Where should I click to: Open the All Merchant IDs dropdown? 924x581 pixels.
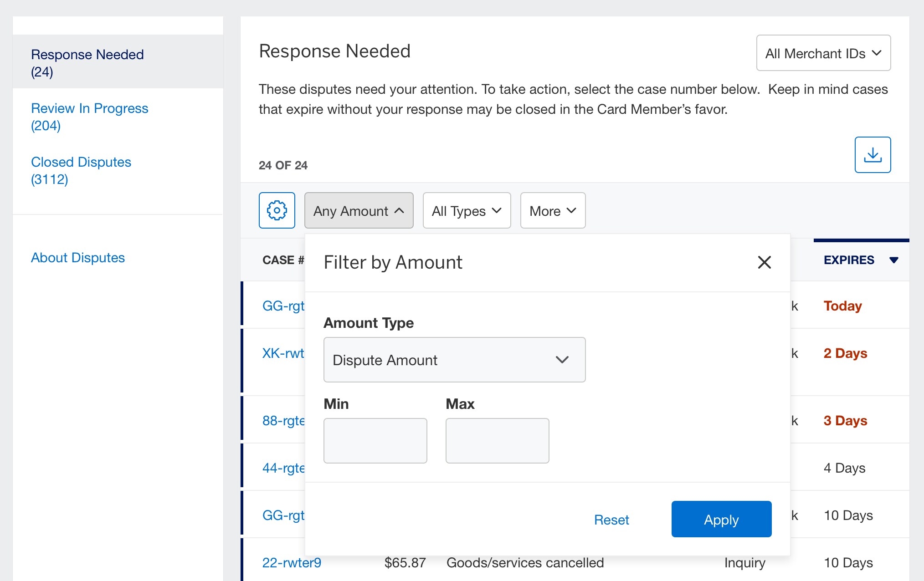click(x=823, y=53)
